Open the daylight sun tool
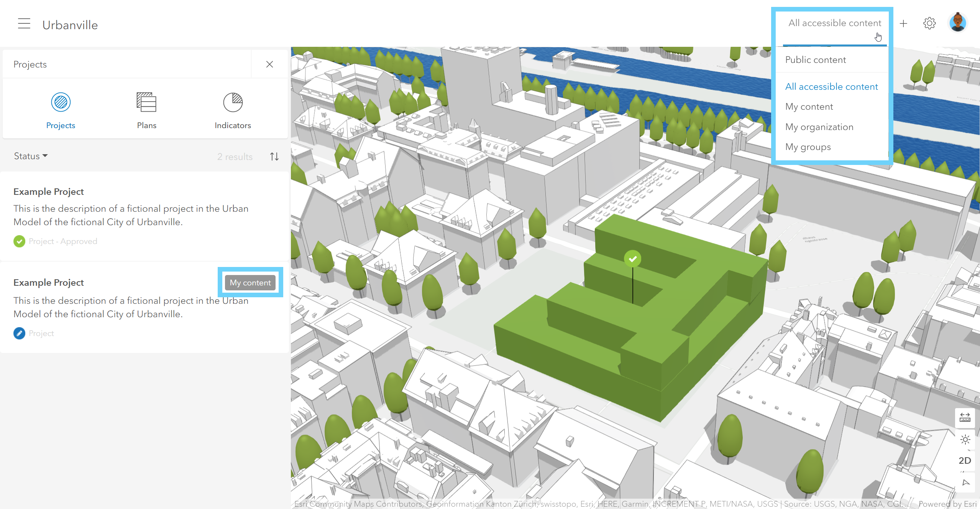Screen dimensions: 980x509 click(x=965, y=440)
